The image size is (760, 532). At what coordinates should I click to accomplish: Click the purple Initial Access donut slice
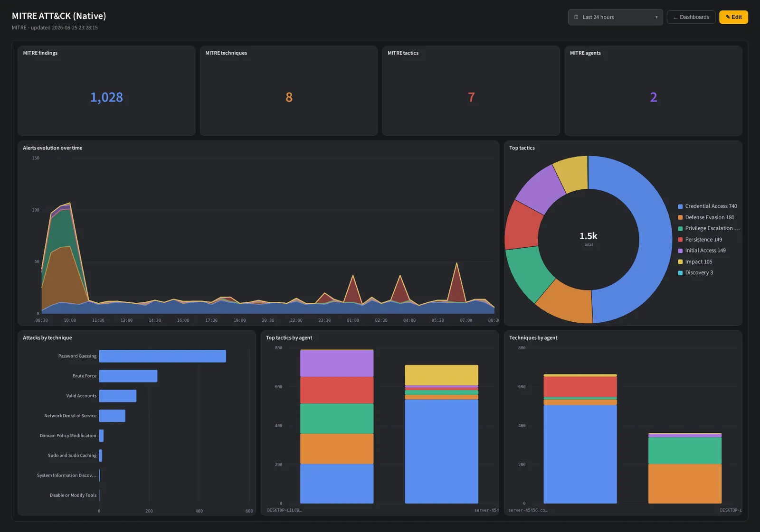pyautogui.click(x=541, y=189)
